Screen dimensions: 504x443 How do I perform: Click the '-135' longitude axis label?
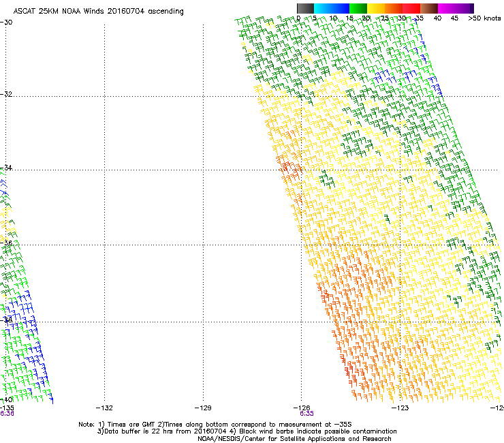(x=7, y=408)
